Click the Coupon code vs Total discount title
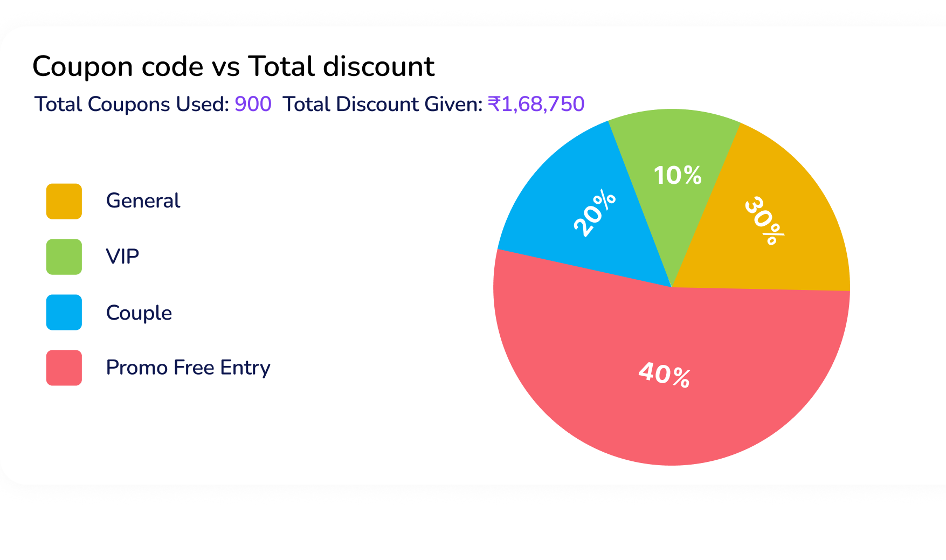Viewport: 946px width, 560px height. pos(233,67)
